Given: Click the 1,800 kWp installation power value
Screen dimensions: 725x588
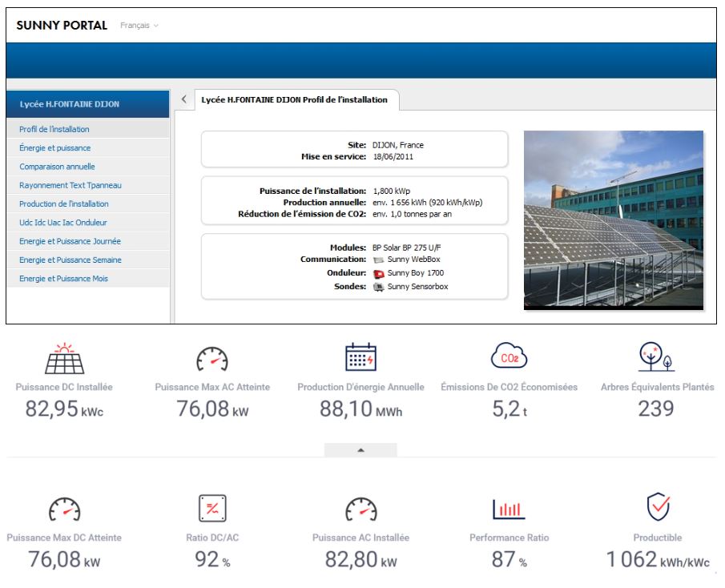Looking at the screenshot, I should [x=391, y=191].
